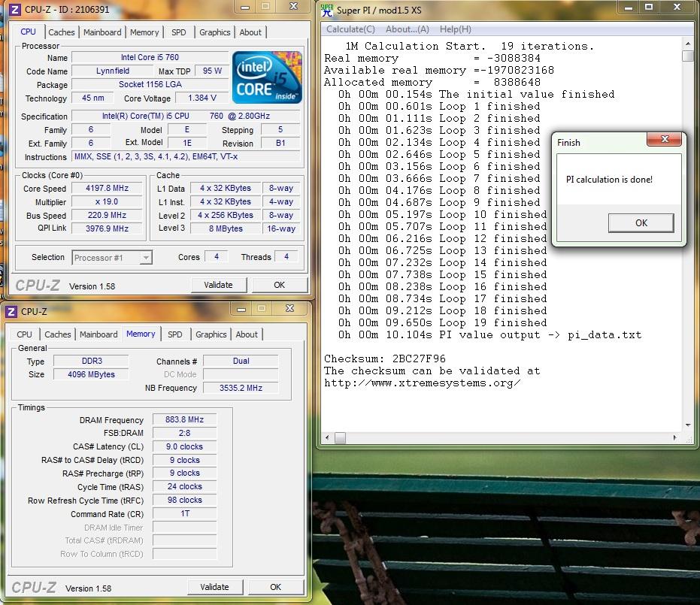This screenshot has height=605, width=700.
Task: Maximize the Super PI window
Action: (x=649, y=7)
